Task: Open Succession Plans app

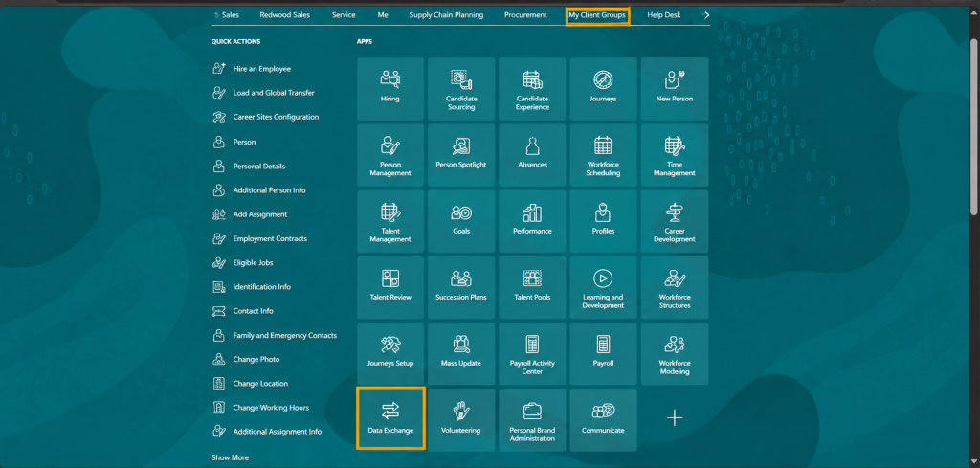Action: pos(461,287)
